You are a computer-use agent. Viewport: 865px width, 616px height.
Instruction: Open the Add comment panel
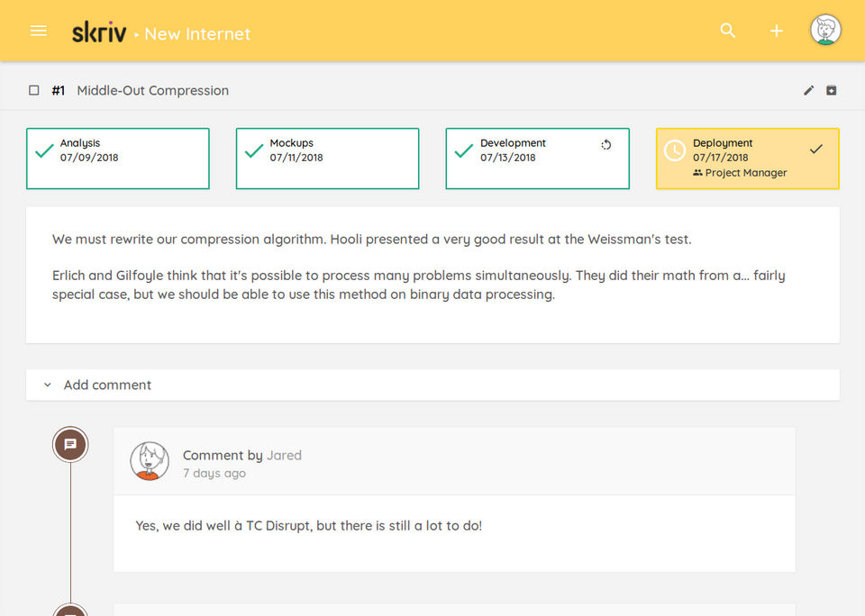[x=432, y=385]
